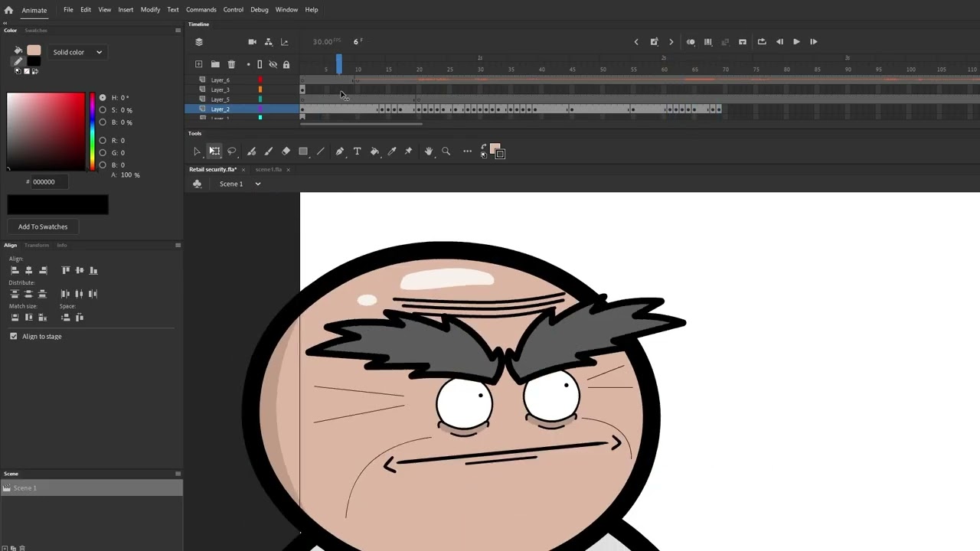Viewport: 980px width, 551px height.
Task: Toggle onion skin in timeline
Action: coord(691,42)
